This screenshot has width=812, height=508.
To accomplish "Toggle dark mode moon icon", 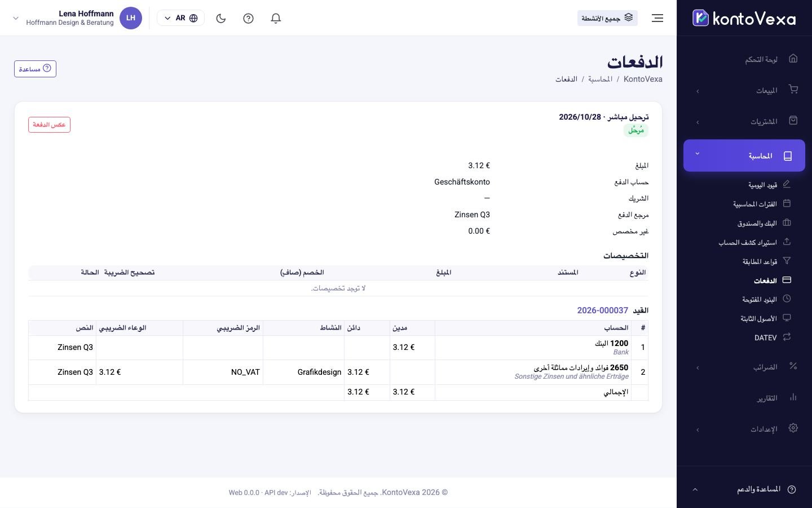I will click(x=221, y=18).
